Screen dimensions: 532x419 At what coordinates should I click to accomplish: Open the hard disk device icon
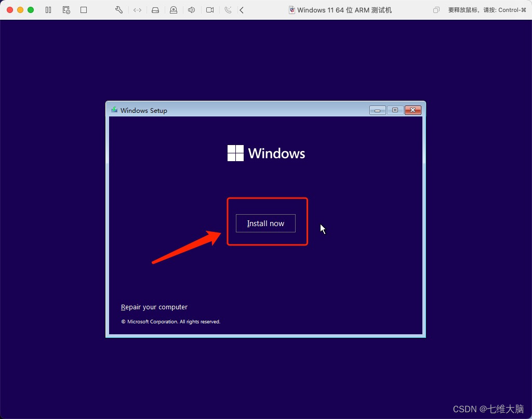tap(155, 10)
